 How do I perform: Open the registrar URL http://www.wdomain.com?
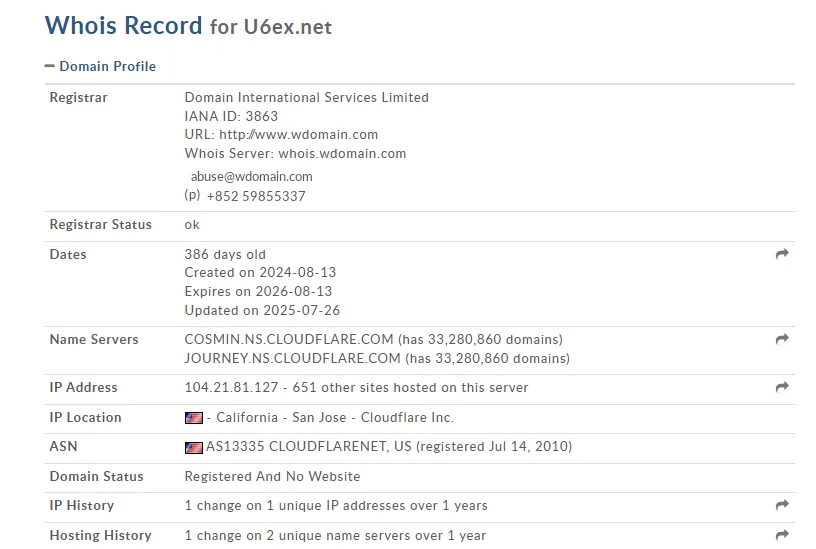[298, 135]
